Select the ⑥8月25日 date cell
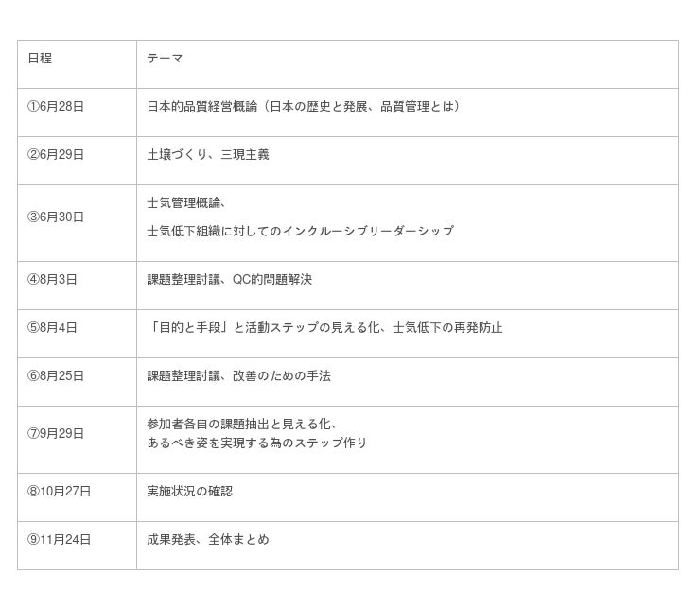The image size is (700, 608). pos(55,376)
